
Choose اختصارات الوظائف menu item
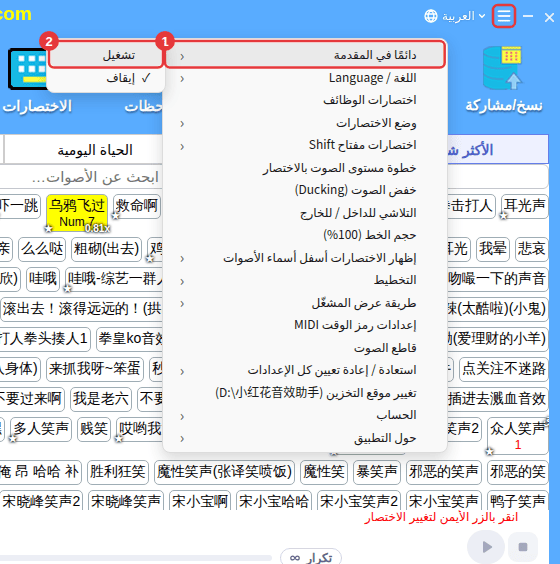[x=305, y=100]
